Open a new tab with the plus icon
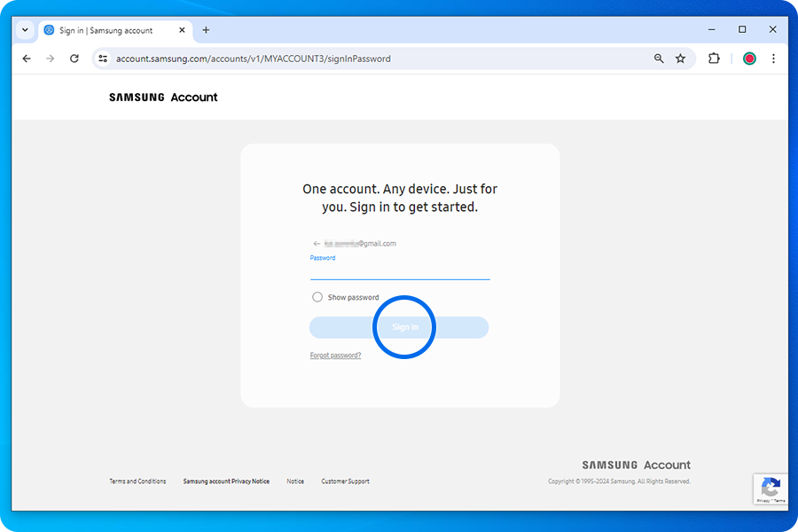This screenshot has width=798, height=532. click(x=206, y=29)
